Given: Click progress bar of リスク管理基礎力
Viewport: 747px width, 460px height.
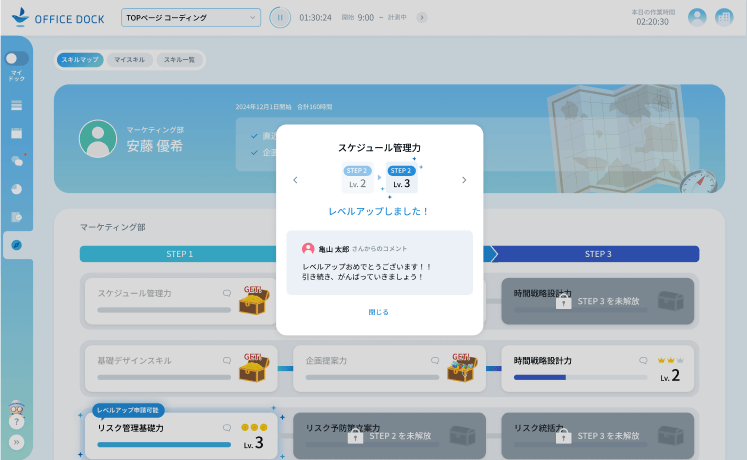Looking at the screenshot, I should (164, 444).
